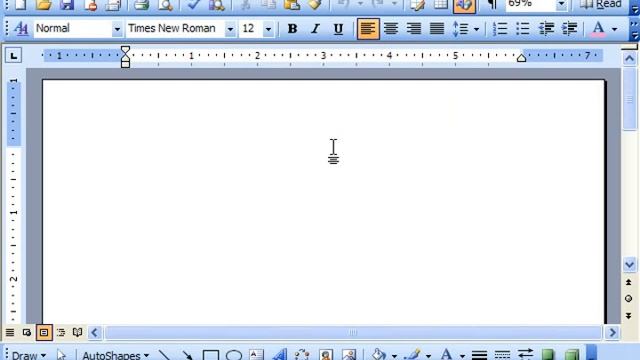Click the Print Preview magnifier icon
The image size is (640, 360).
165,5
